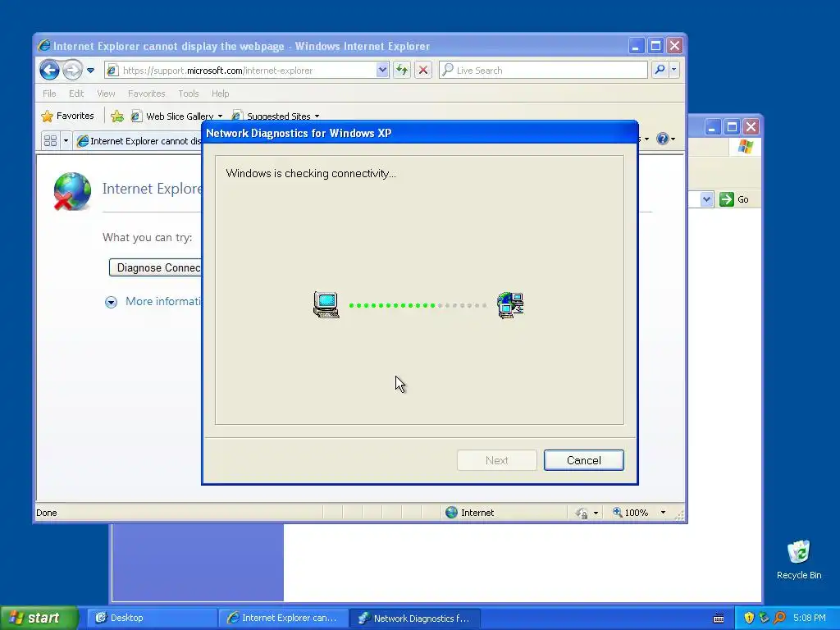840x630 pixels.
Task: Click the disabled Next button
Action: click(496, 460)
